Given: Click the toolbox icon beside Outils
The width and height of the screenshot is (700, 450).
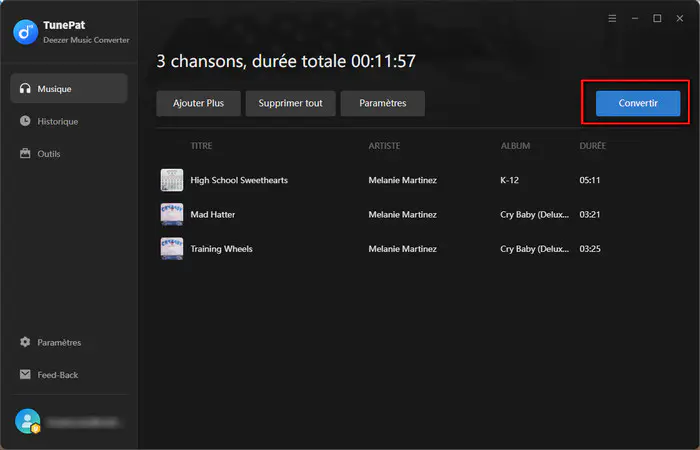Looking at the screenshot, I should pos(25,153).
